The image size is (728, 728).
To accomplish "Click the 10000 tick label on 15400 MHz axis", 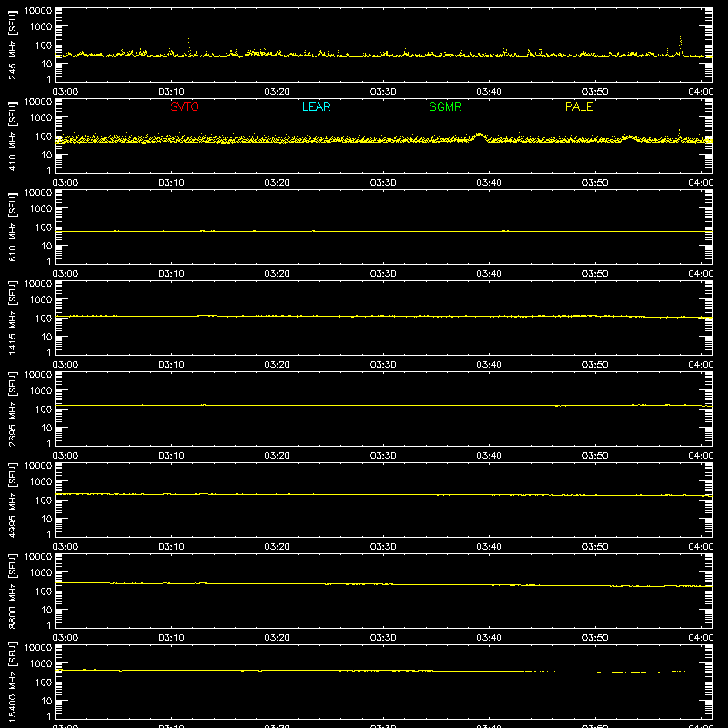I will click(x=38, y=648).
